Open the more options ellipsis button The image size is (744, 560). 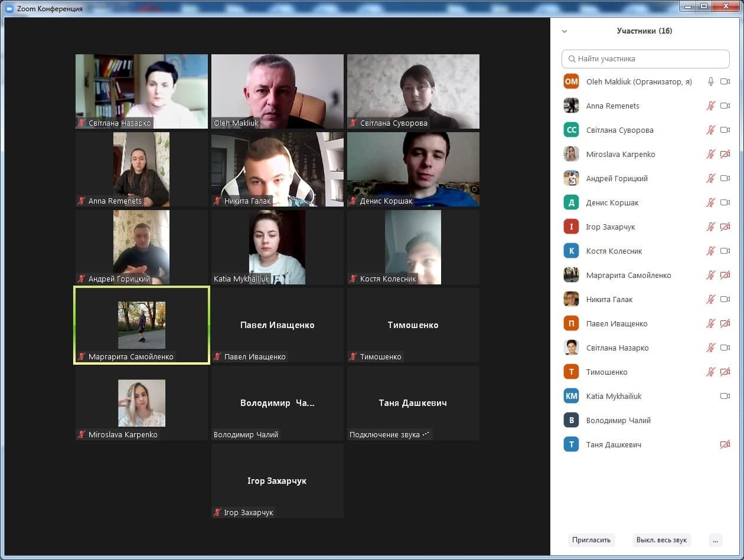[715, 540]
